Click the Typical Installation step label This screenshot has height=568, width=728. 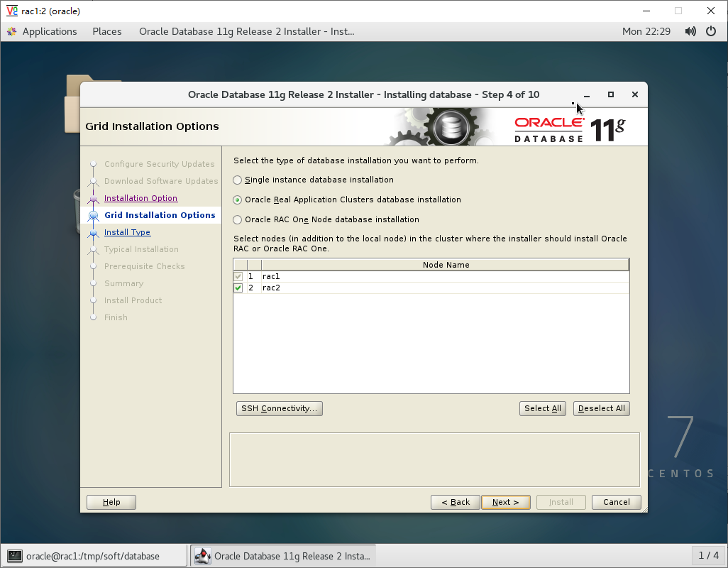pyautogui.click(x=141, y=249)
